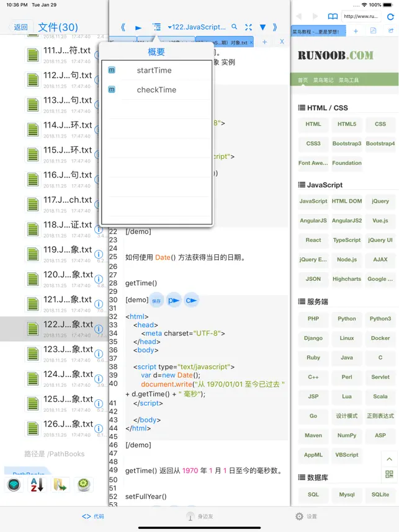This screenshot has width=399, height=532.
Task: Click the method icon beside startTime
Action: [111, 70]
